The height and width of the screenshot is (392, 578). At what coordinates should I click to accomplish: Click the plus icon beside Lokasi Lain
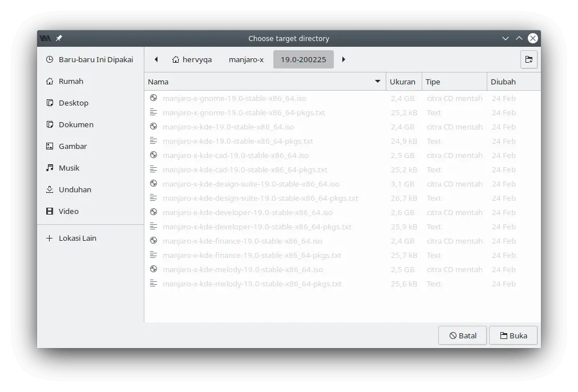50,238
